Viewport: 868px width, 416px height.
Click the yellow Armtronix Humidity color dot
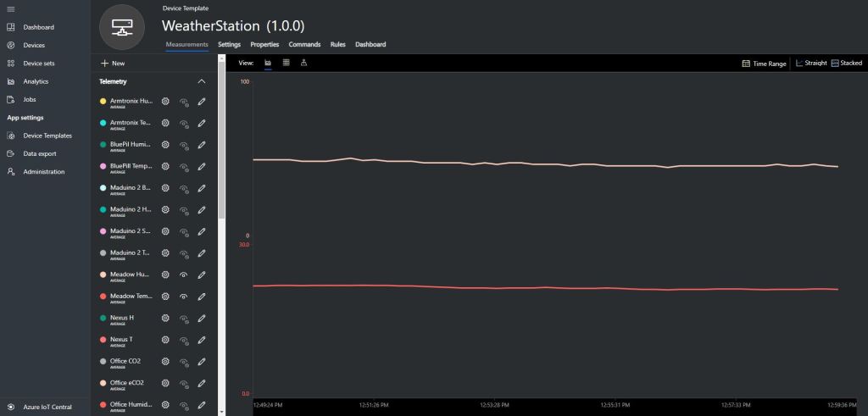[x=103, y=102]
